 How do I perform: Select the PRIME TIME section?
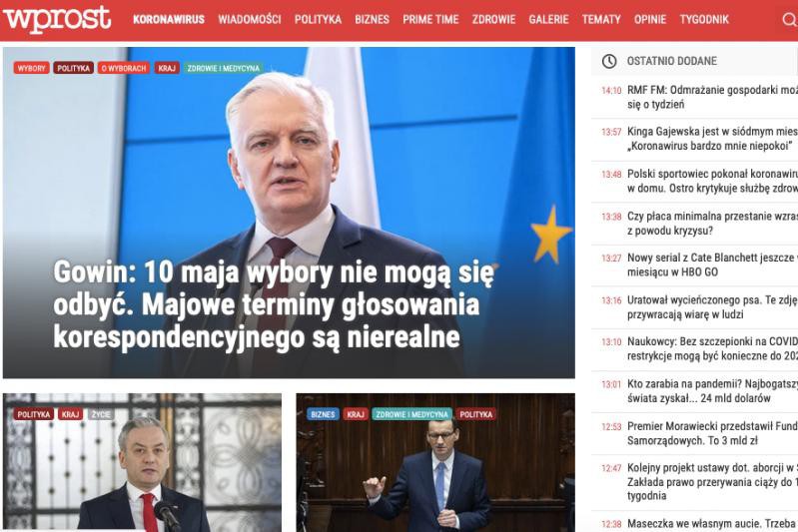(x=430, y=19)
